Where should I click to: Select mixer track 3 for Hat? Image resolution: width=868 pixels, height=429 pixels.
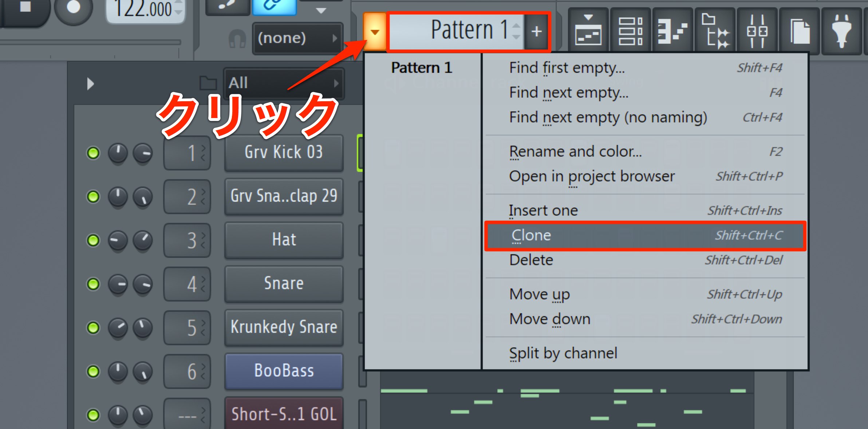[187, 240]
